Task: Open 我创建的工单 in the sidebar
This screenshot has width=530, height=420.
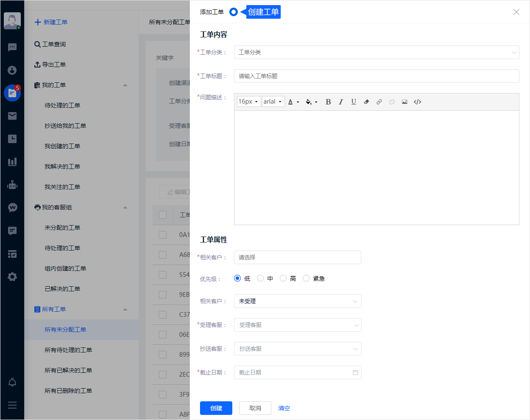Action: pos(62,146)
